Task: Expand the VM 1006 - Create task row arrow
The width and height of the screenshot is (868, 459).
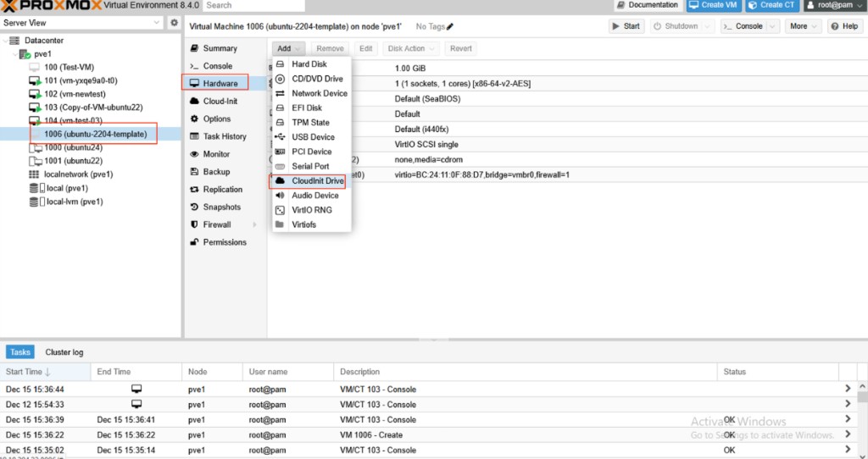Action: coord(848,434)
